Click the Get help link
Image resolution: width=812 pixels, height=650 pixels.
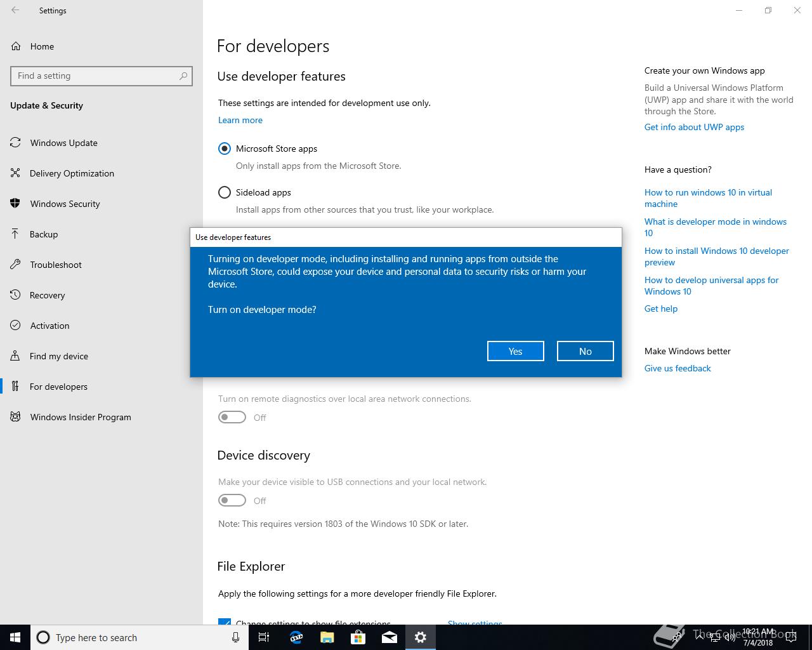(x=661, y=308)
